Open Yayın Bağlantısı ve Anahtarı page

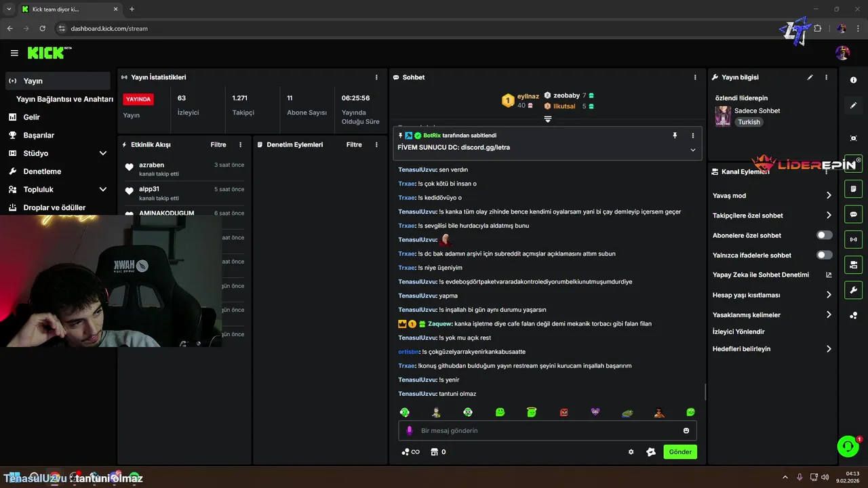(x=64, y=99)
